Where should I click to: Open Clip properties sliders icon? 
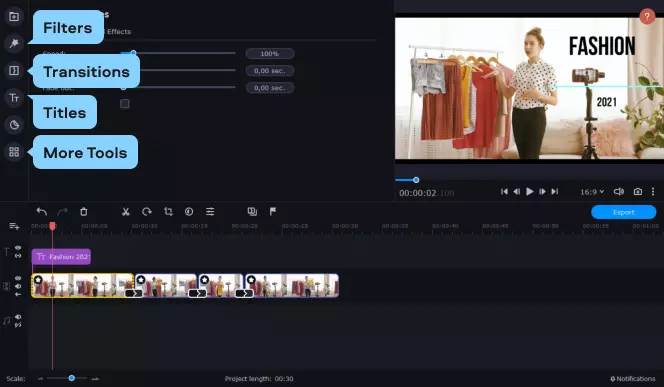click(x=210, y=211)
